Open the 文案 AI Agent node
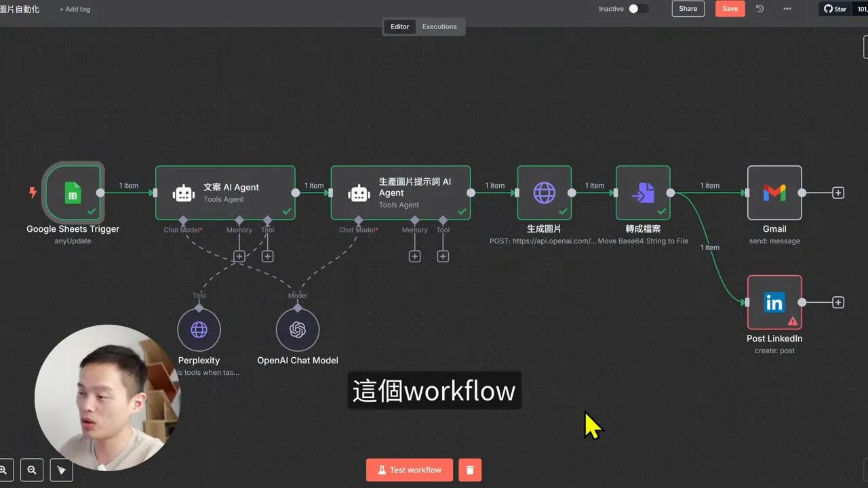This screenshot has width=868, height=488. [x=225, y=192]
